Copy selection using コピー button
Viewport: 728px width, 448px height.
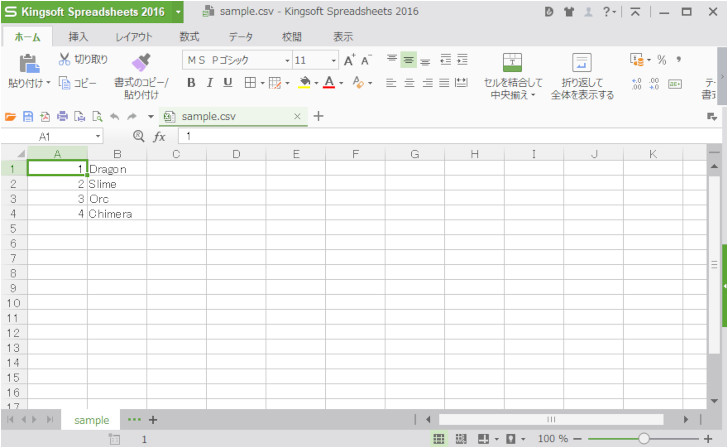78,83
